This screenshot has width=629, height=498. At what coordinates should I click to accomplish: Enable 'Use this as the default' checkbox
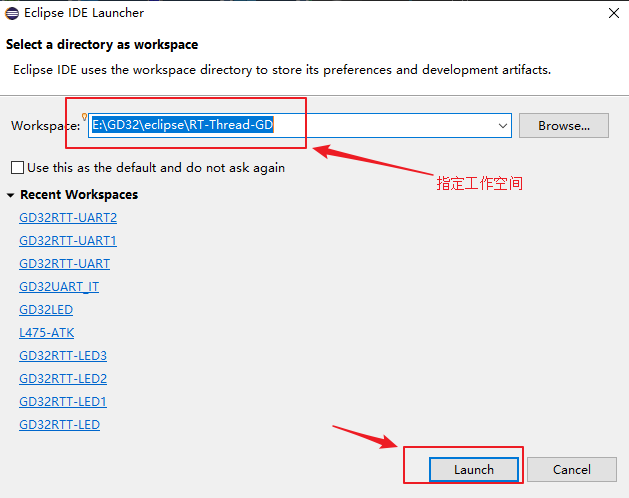coord(17,168)
